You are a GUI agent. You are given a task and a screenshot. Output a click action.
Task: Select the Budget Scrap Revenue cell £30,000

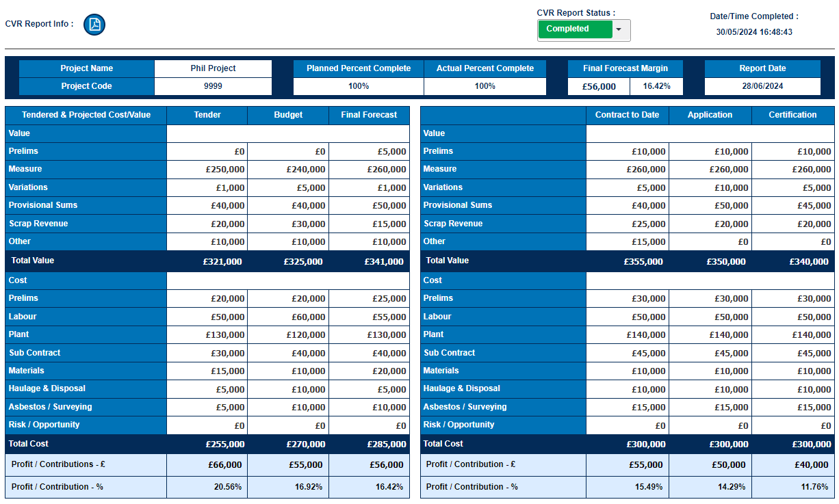pos(288,224)
